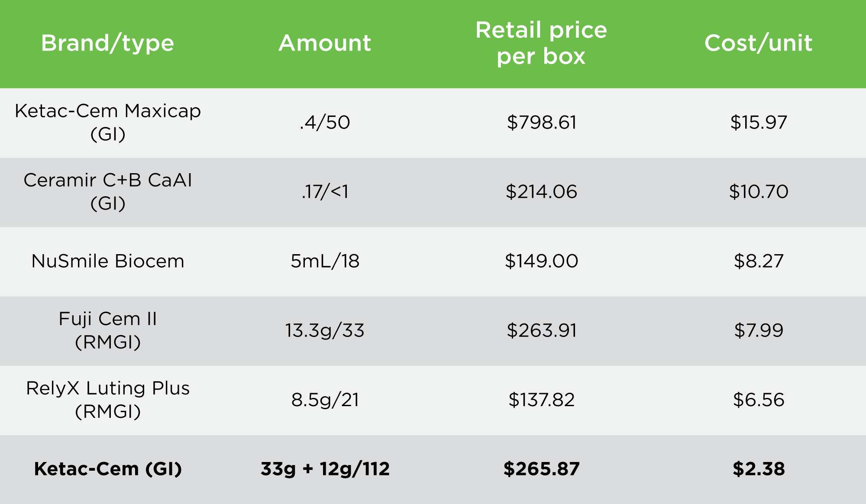This screenshot has width=866, height=504.
Task: Click the 5mL/18 amount cell
Action: pos(325,261)
